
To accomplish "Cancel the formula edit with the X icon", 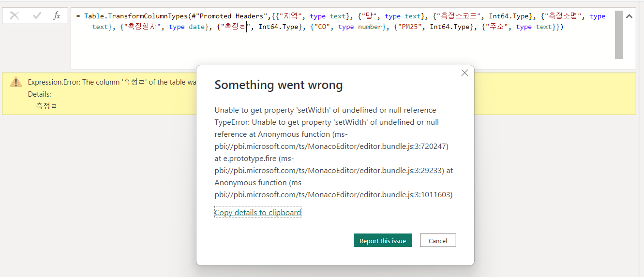I will (x=15, y=16).
